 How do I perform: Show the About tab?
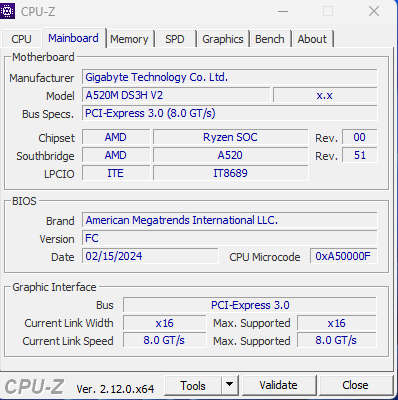[312, 39]
